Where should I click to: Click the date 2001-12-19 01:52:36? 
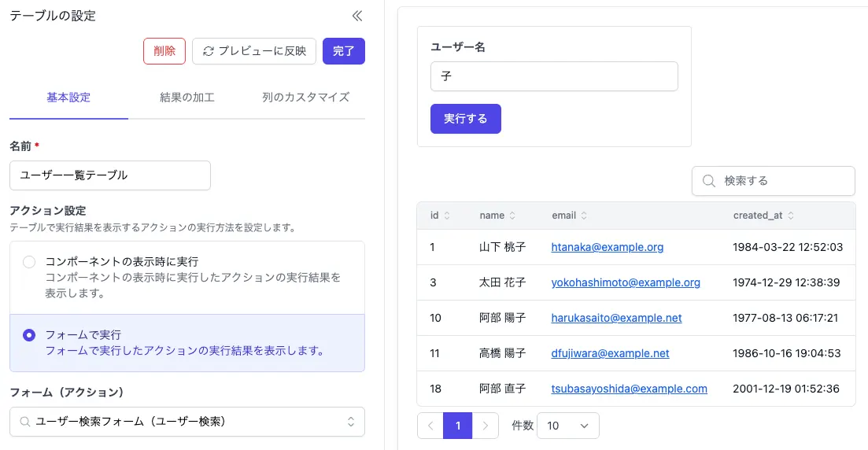point(786,389)
